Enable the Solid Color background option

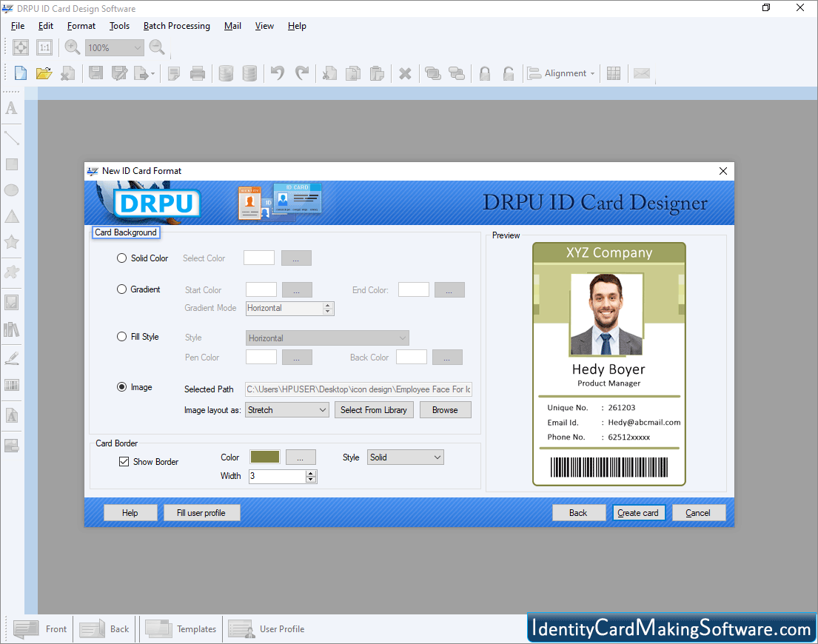121,258
